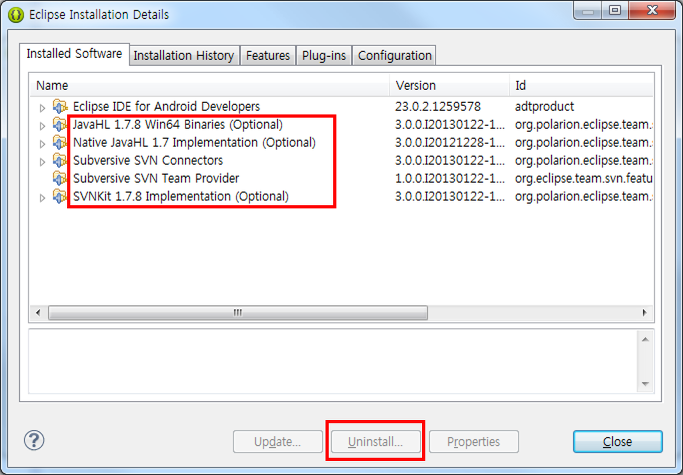This screenshot has height=475, width=683.
Task: Expand the Eclipse IDE for Android Developers node
Action: pos(42,108)
